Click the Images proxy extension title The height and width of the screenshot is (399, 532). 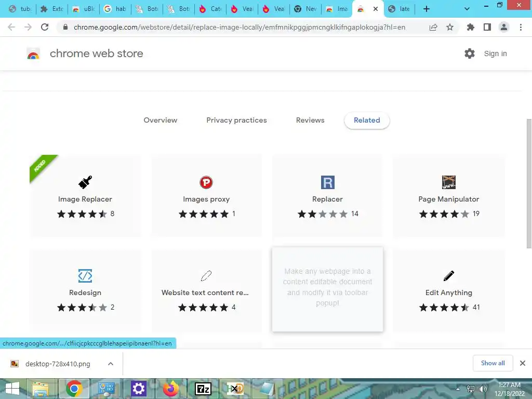206,199
